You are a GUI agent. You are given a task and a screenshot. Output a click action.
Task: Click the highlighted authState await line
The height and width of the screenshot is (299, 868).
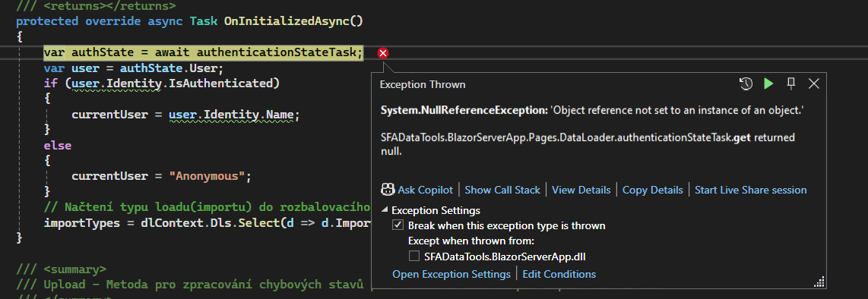(x=203, y=53)
